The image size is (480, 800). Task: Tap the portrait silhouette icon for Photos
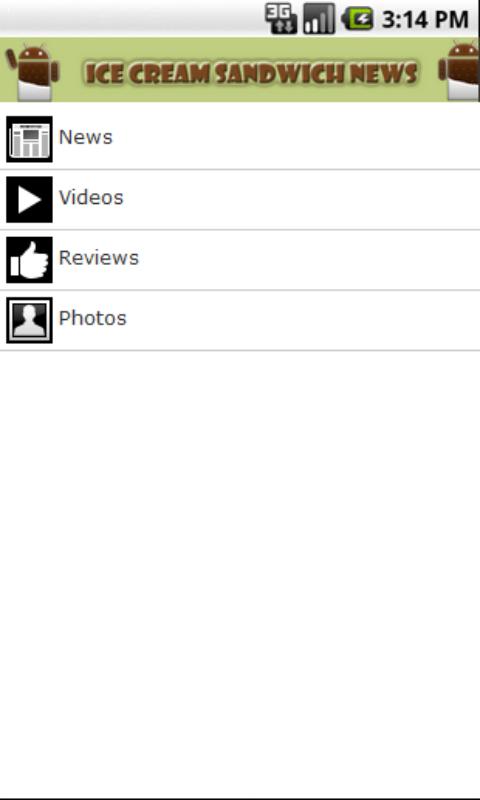coord(29,320)
